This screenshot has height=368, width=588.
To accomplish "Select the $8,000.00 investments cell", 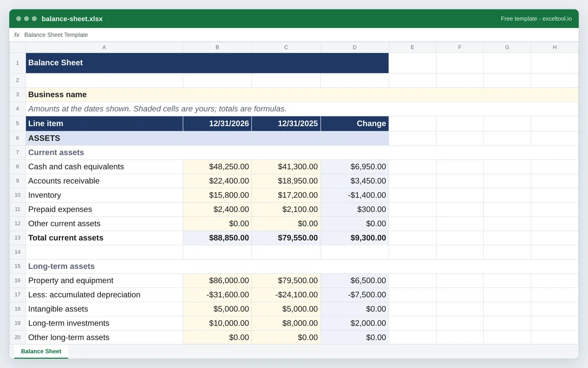I will tap(286, 323).
